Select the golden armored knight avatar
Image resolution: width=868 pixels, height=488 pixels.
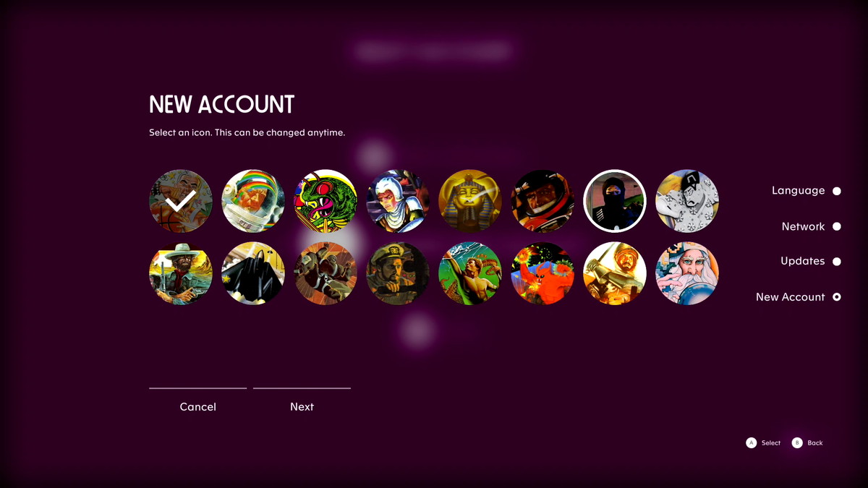pyautogui.click(x=615, y=273)
